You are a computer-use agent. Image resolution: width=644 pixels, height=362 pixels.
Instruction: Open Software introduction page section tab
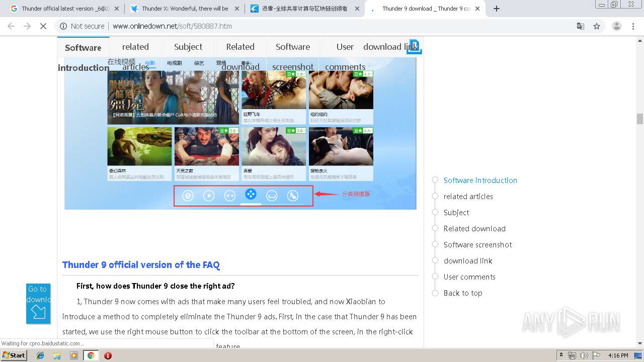pos(84,57)
